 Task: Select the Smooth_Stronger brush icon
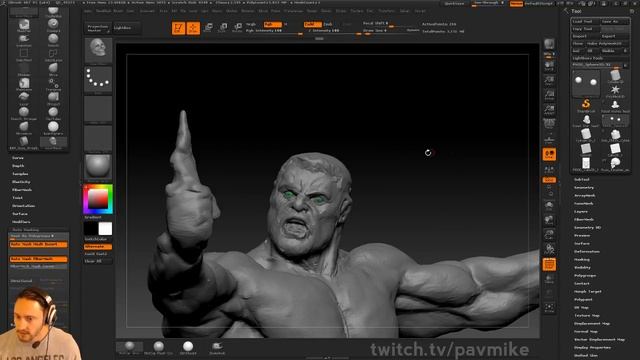click(x=24, y=113)
